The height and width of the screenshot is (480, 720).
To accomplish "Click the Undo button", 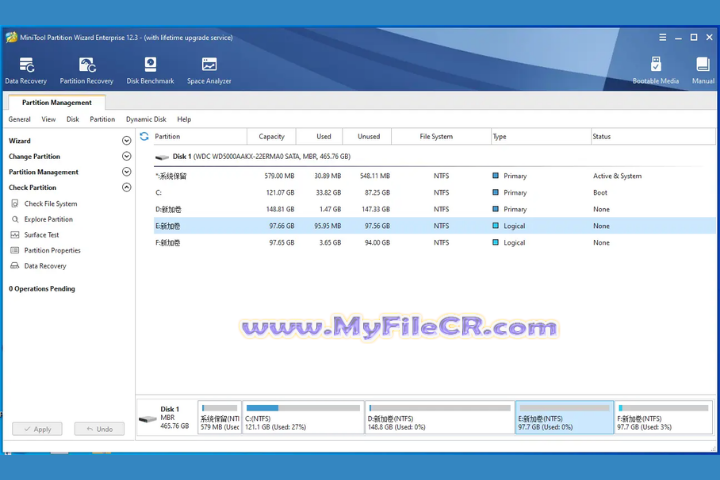I will [99, 429].
